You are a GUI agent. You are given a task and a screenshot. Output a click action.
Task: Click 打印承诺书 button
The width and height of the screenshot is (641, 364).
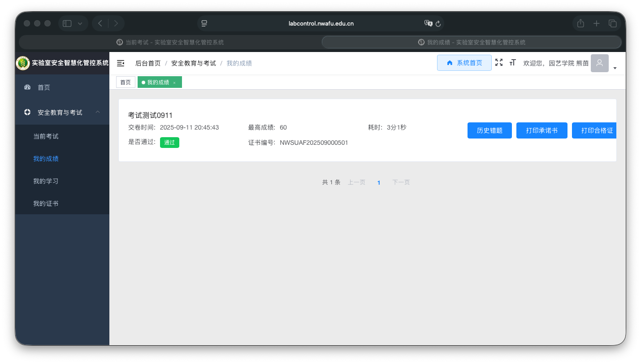pyautogui.click(x=542, y=130)
